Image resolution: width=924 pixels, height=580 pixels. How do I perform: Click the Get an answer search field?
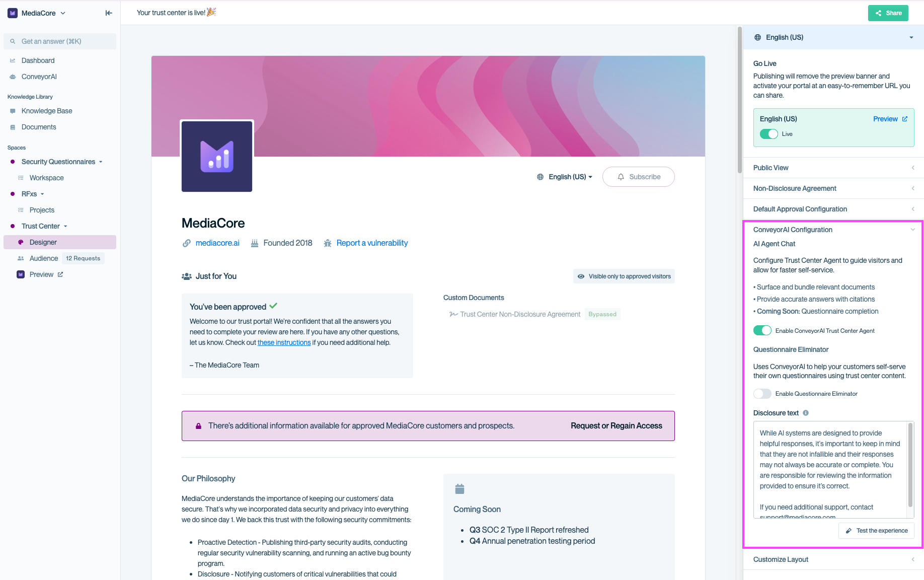click(x=60, y=41)
